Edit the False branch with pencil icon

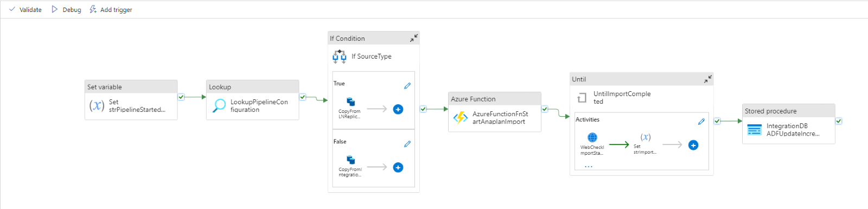(x=407, y=144)
